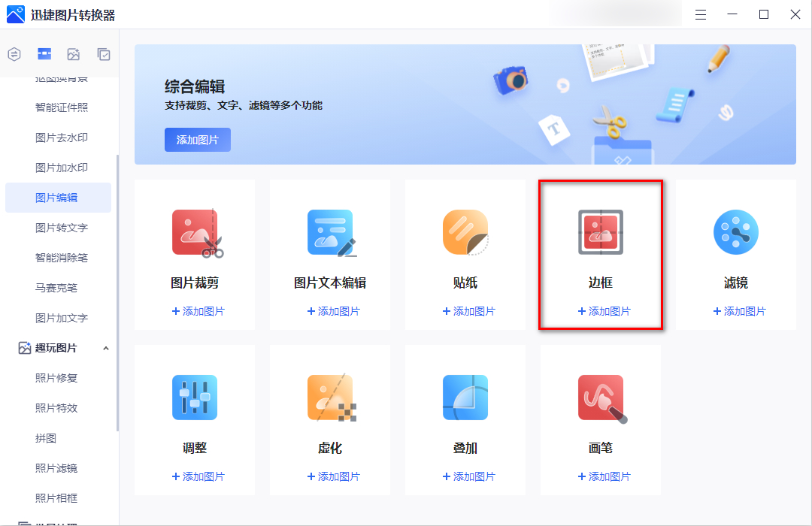Image resolution: width=812 pixels, height=526 pixels.
Task: Click the 滤镜 card title
Action: tap(736, 283)
